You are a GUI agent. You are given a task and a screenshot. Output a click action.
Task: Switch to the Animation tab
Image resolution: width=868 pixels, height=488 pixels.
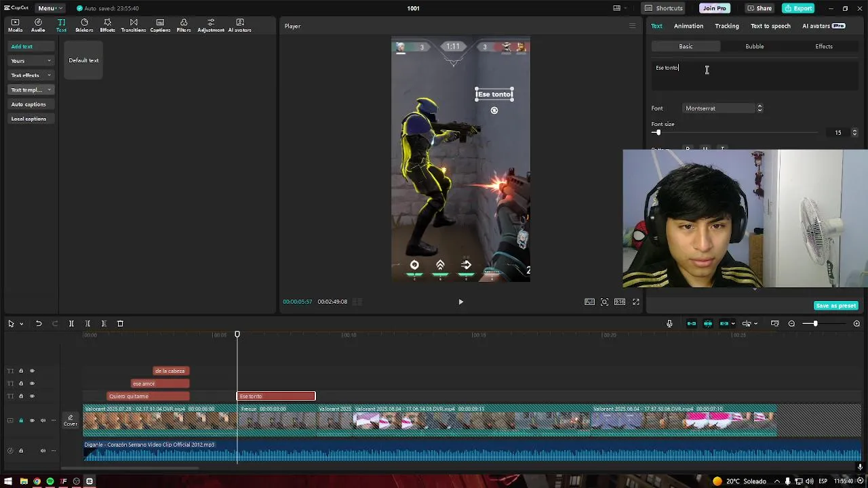click(x=688, y=26)
